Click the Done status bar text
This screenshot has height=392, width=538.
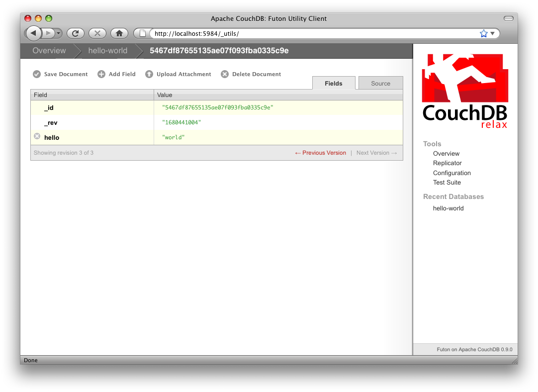tap(30, 360)
